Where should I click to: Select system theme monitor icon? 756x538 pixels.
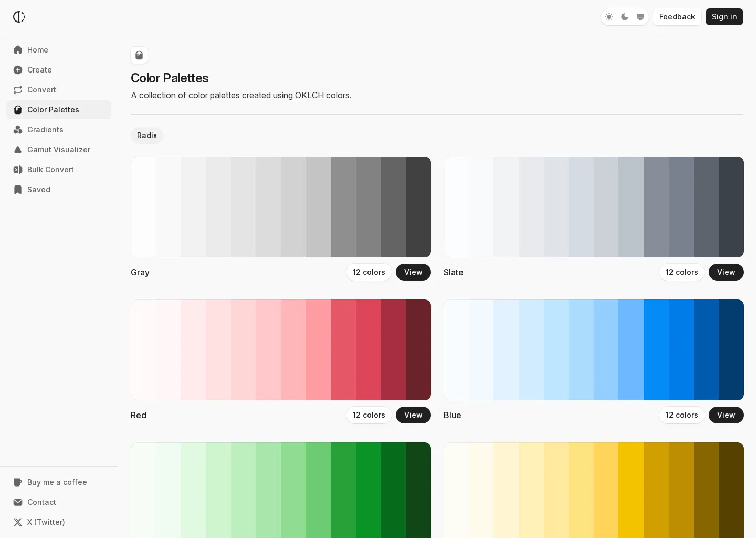click(640, 17)
